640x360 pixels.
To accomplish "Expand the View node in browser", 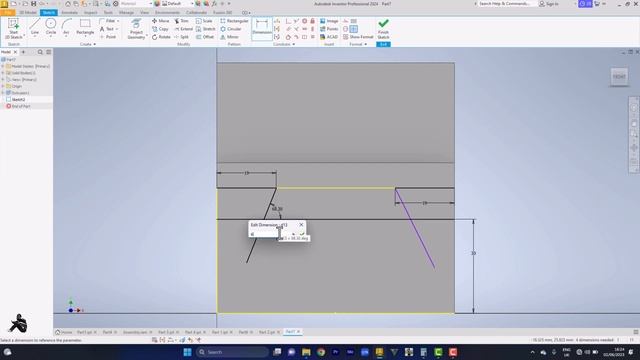I will click(x=3, y=80).
